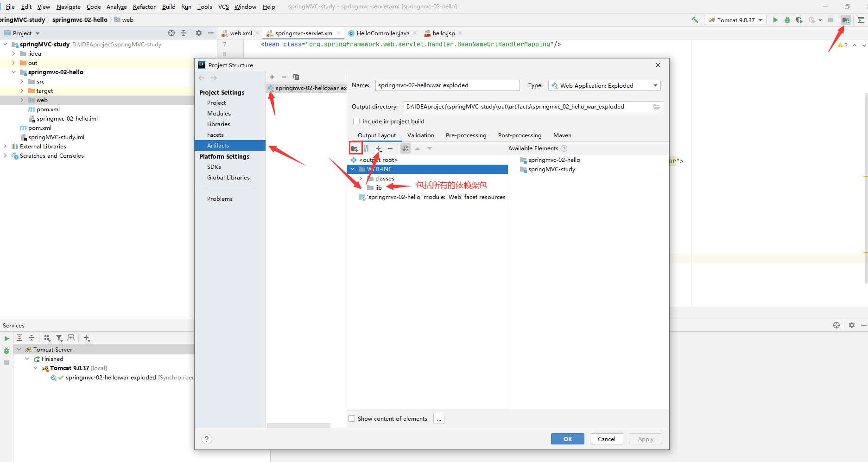Expand all services in Services toolbar
Viewport: 868px width, 462px height.
click(x=19, y=338)
